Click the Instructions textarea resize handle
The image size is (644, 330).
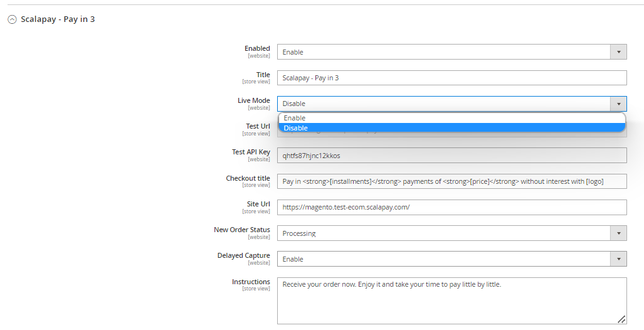(621, 319)
